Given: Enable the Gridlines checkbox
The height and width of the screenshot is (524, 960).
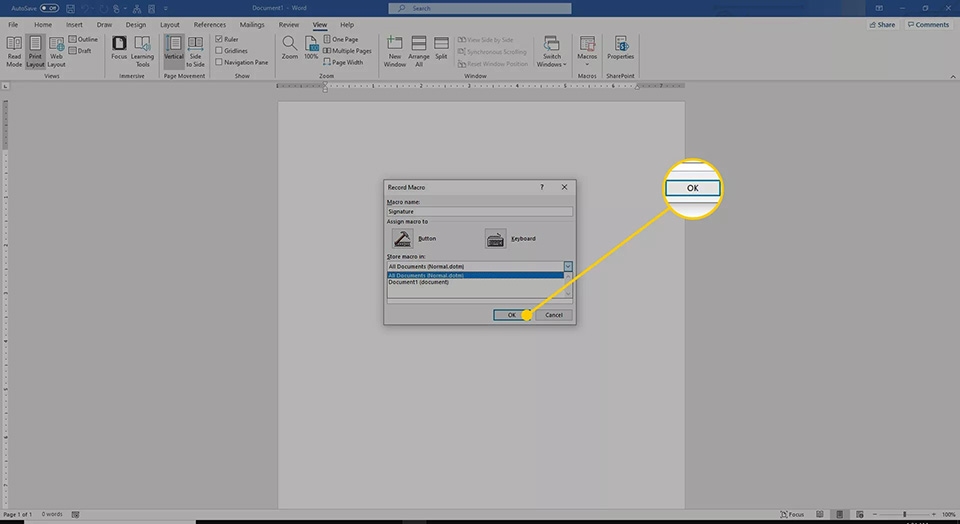Looking at the screenshot, I should tap(219, 51).
